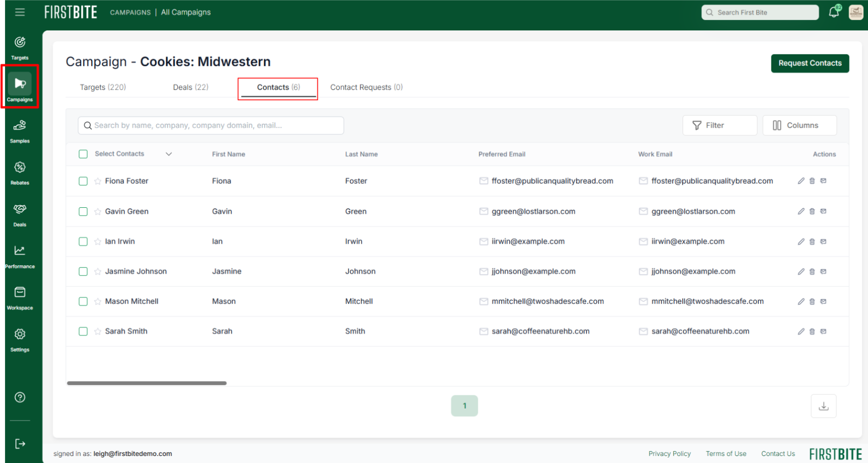Click the All Campaigns breadcrumb
Screen dimensions: 868x463
[186, 12]
